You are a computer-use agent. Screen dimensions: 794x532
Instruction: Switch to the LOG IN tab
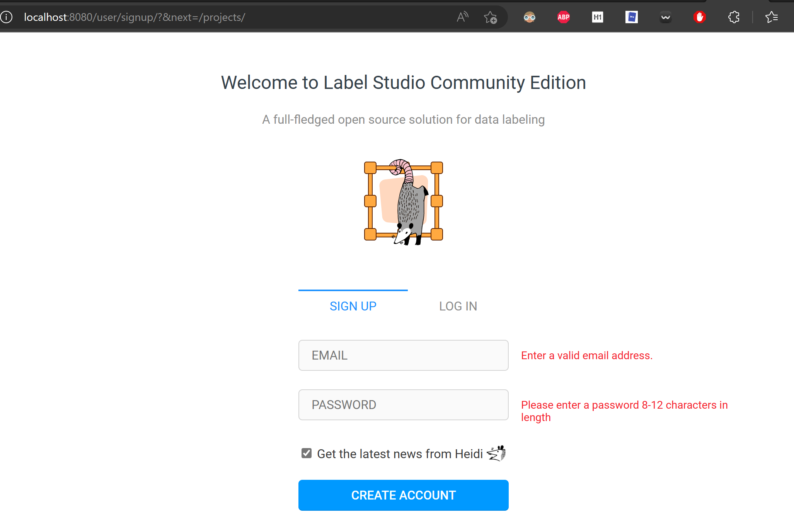coord(458,306)
